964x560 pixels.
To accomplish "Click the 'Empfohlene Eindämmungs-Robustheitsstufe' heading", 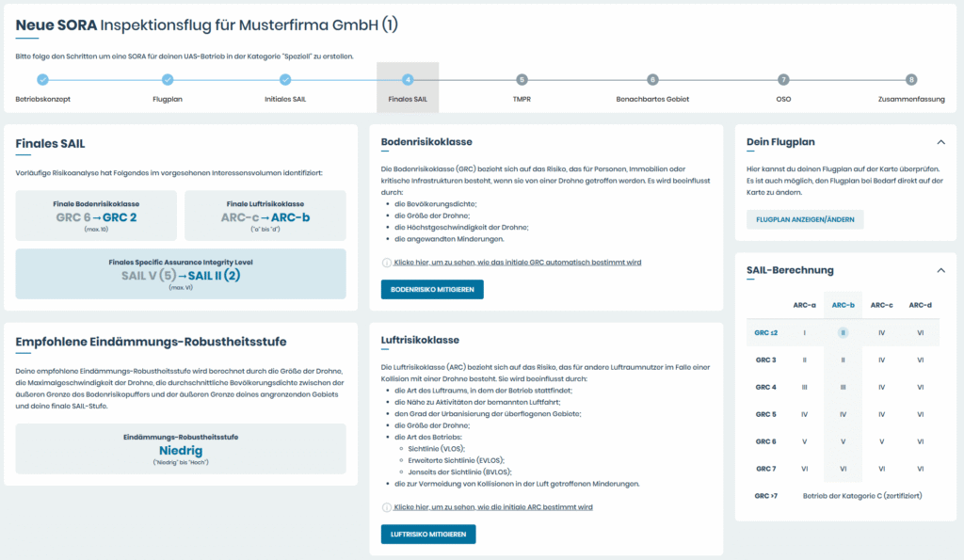I will point(151,342).
